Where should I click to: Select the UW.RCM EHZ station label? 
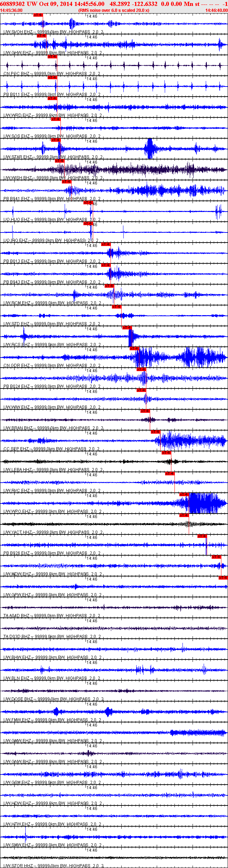click(x=17, y=303)
